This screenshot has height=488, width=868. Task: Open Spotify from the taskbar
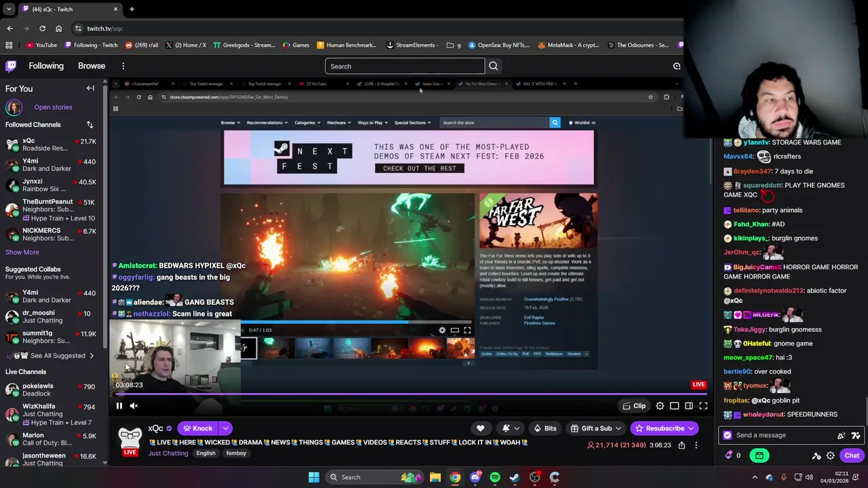tap(495, 477)
